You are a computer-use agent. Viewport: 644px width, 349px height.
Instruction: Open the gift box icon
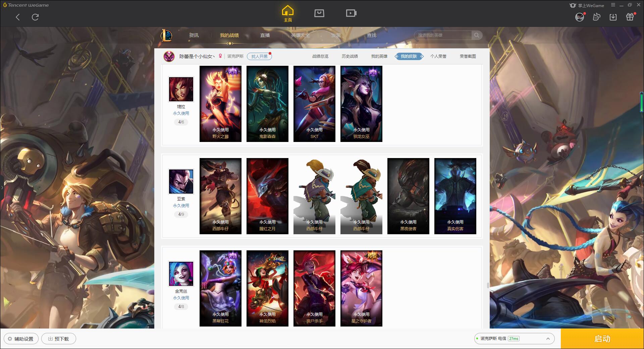point(630,17)
